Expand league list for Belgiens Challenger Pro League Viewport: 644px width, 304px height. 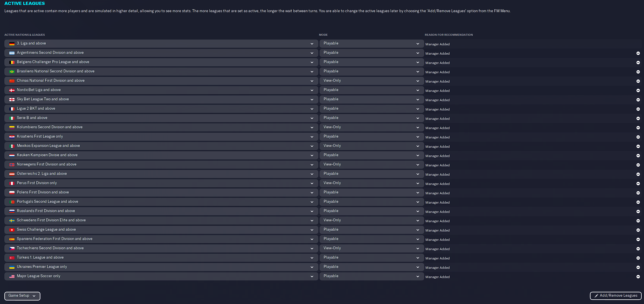pyautogui.click(x=312, y=62)
